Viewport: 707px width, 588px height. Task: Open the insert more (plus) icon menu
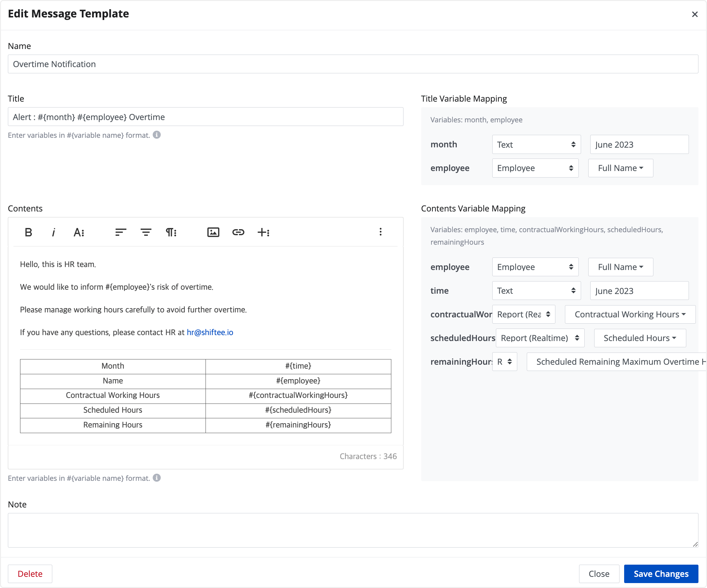(263, 232)
